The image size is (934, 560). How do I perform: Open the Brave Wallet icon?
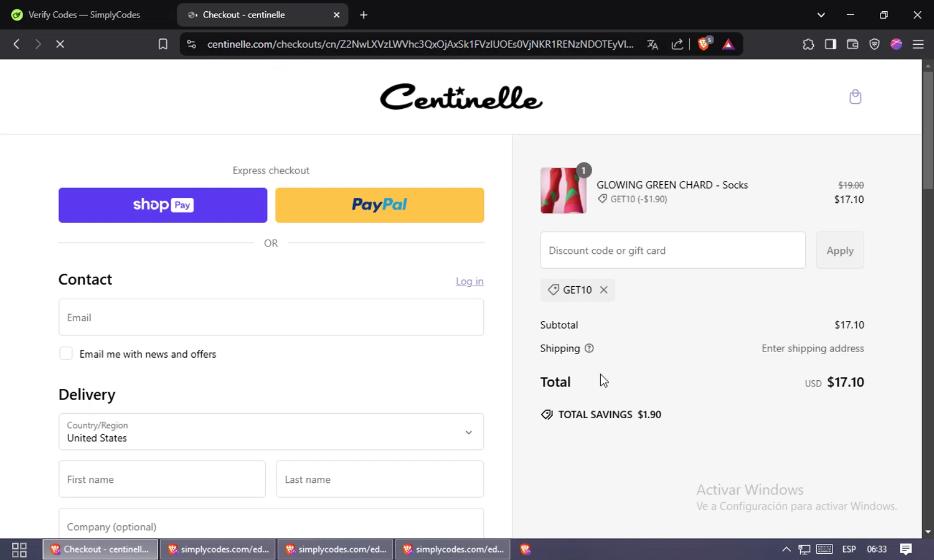tap(852, 44)
